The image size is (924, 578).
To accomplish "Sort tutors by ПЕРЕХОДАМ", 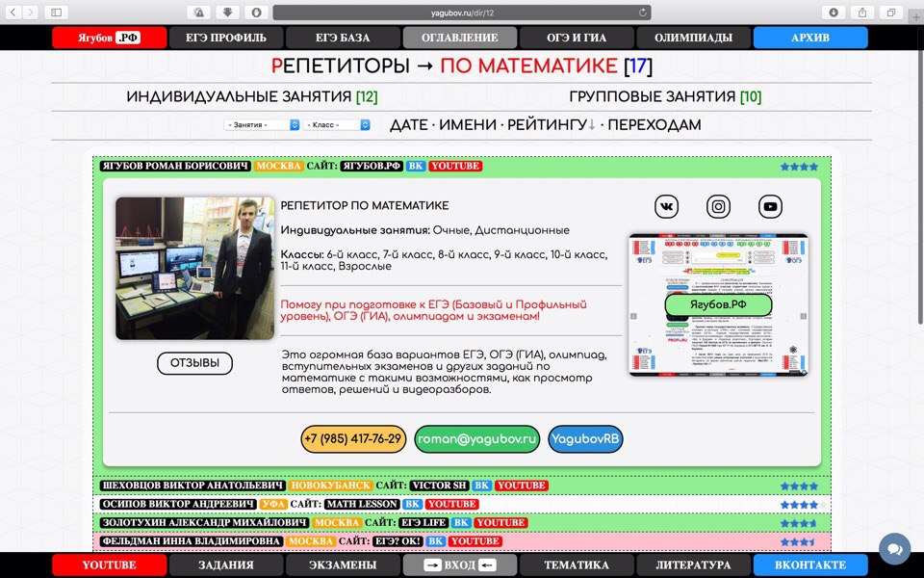I will [x=654, y=125].
